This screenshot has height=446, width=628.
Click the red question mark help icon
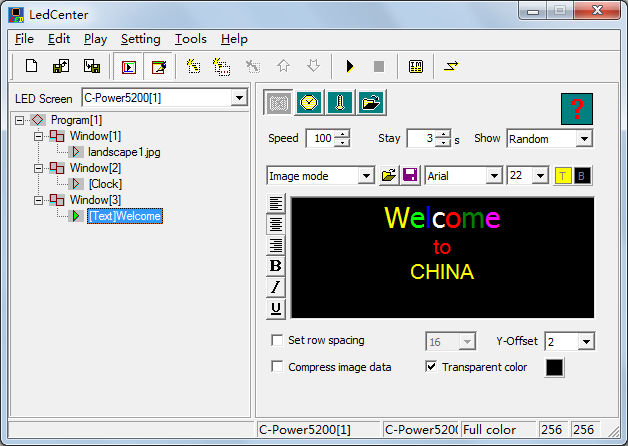pyautogui.click(x=577, y=109)
